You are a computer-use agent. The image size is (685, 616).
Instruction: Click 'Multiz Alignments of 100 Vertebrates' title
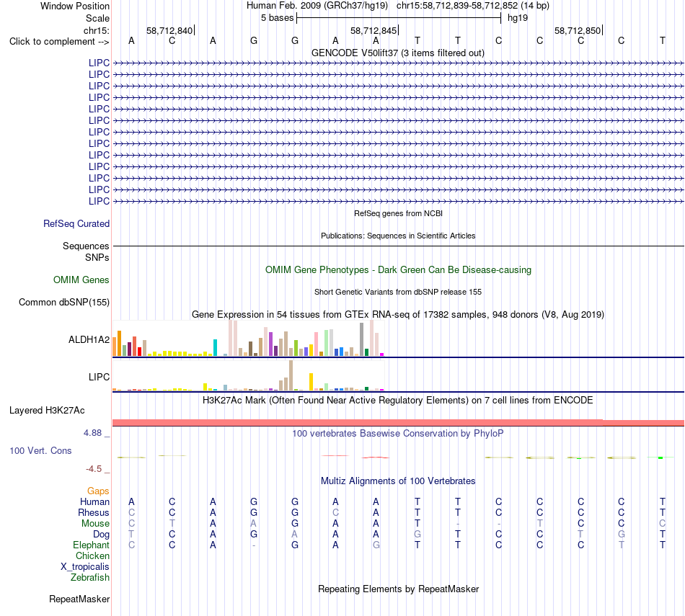point(398,481)
